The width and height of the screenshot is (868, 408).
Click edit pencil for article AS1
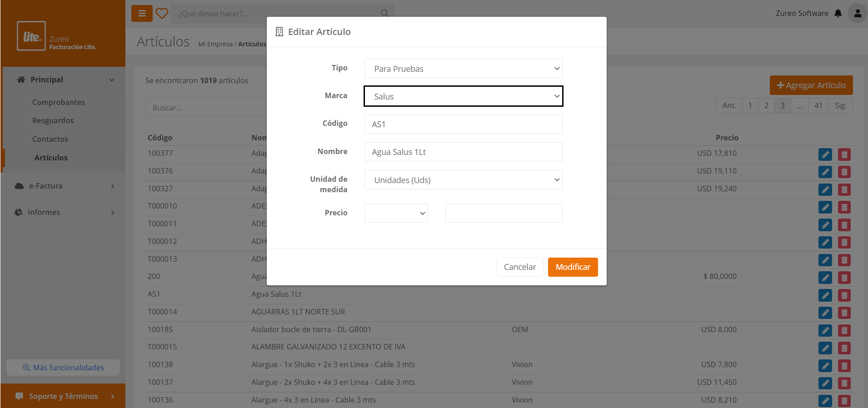point(825,295)
